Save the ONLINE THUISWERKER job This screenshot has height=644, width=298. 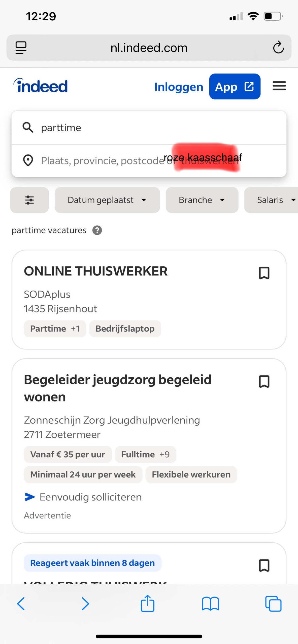264,273
